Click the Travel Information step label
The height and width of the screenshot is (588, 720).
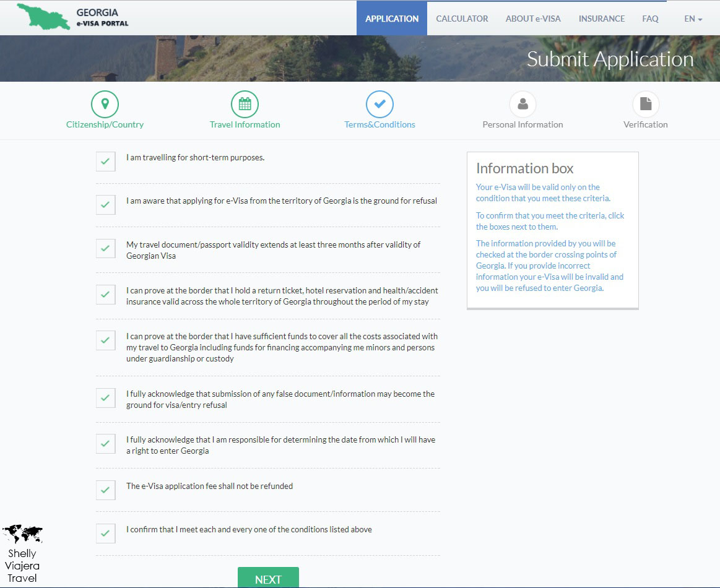pyautogui.click(x=245, y=124)
